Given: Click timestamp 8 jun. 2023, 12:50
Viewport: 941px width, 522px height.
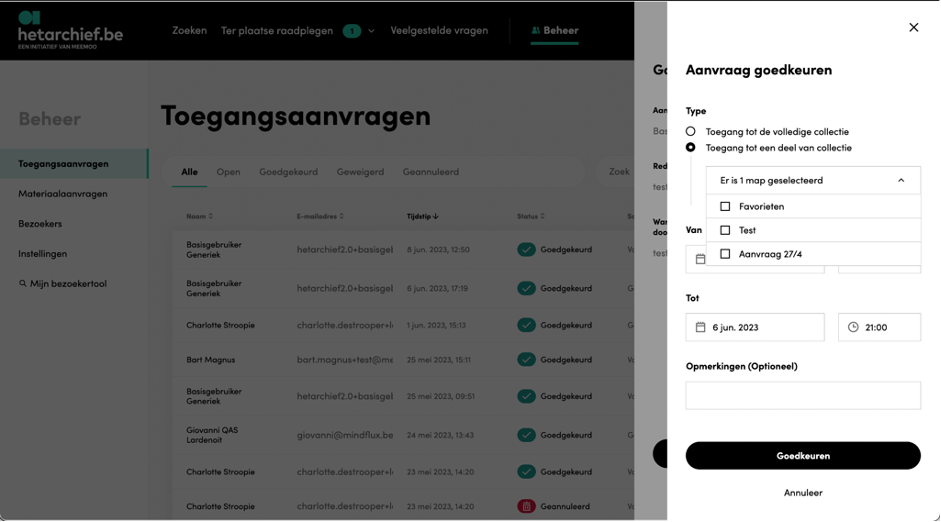Looking at the screenshot, I should point(438,250).
